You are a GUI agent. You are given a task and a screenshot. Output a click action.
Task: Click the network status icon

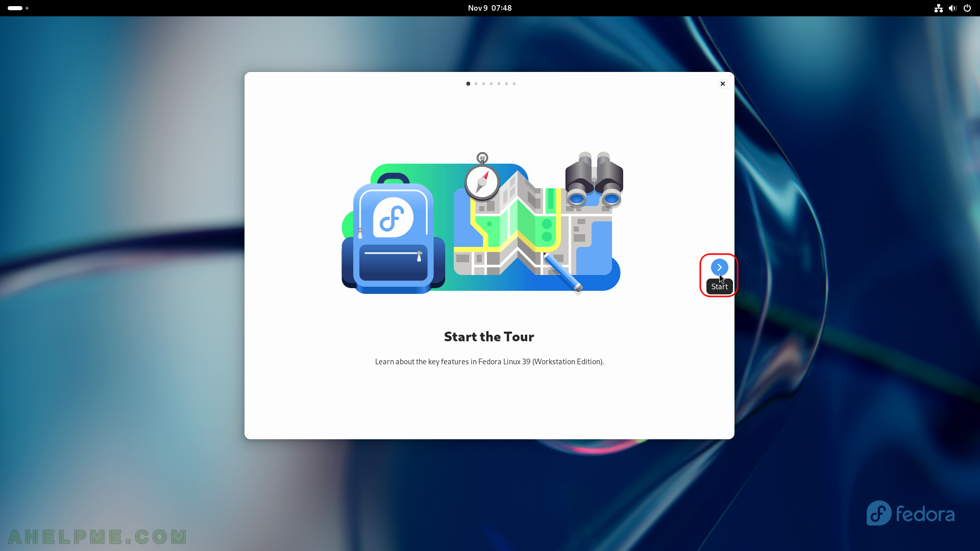click(x=938, y=8)
